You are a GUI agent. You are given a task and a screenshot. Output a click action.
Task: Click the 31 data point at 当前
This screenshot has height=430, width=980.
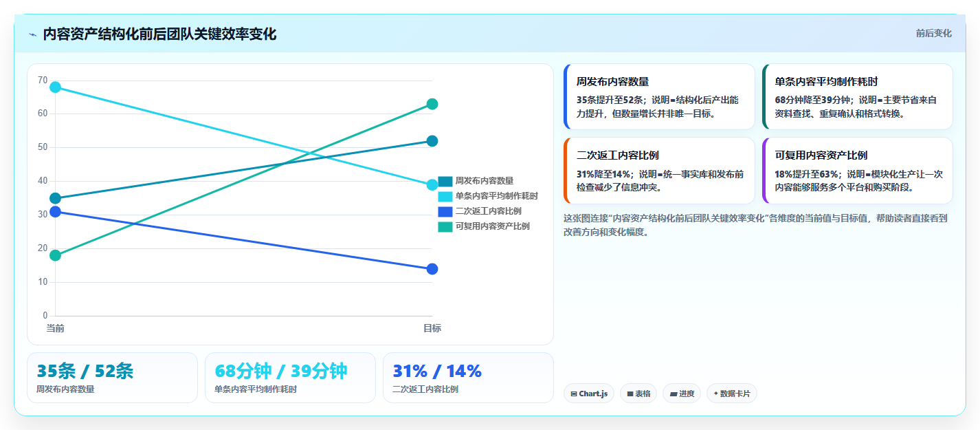(55, 212)
